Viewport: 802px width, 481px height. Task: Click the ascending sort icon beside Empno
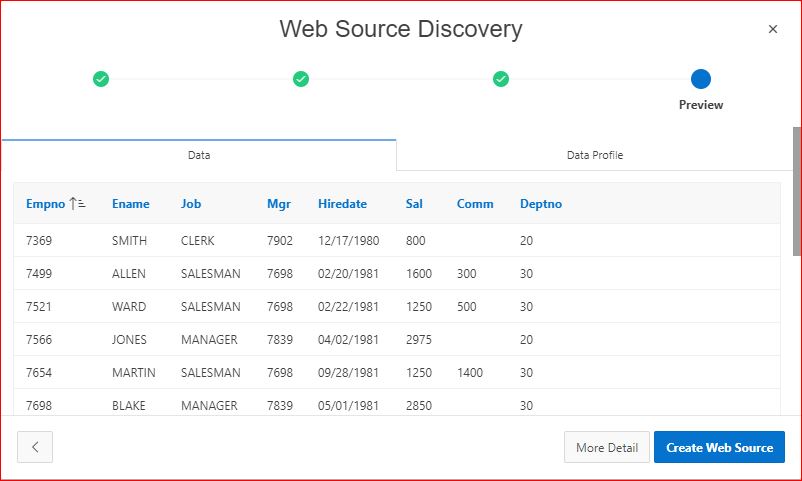78,204
